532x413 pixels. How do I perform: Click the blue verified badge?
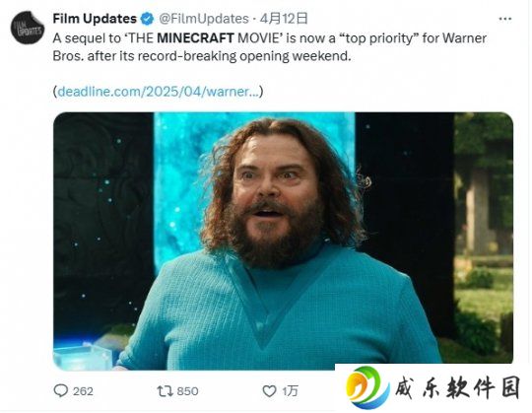147,19
